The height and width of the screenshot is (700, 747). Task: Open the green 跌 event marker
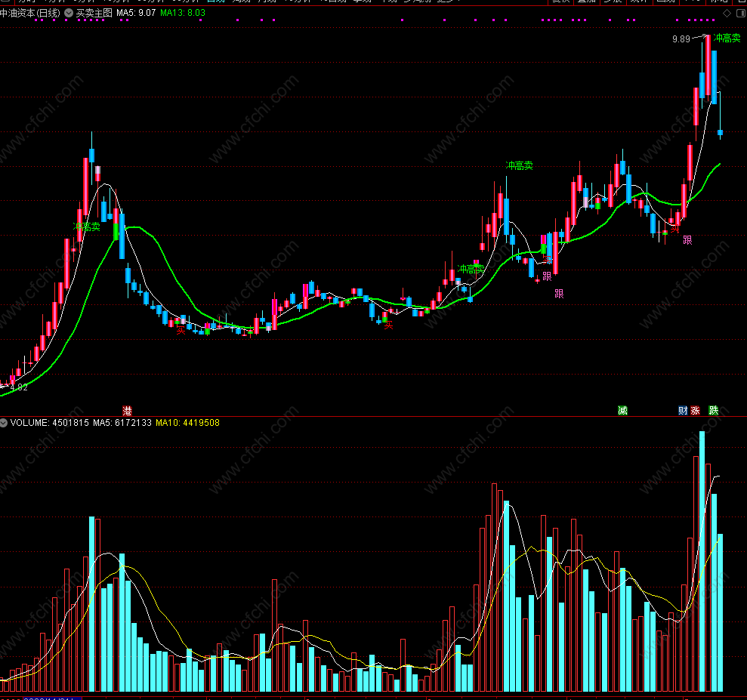(x=713, y=411)
